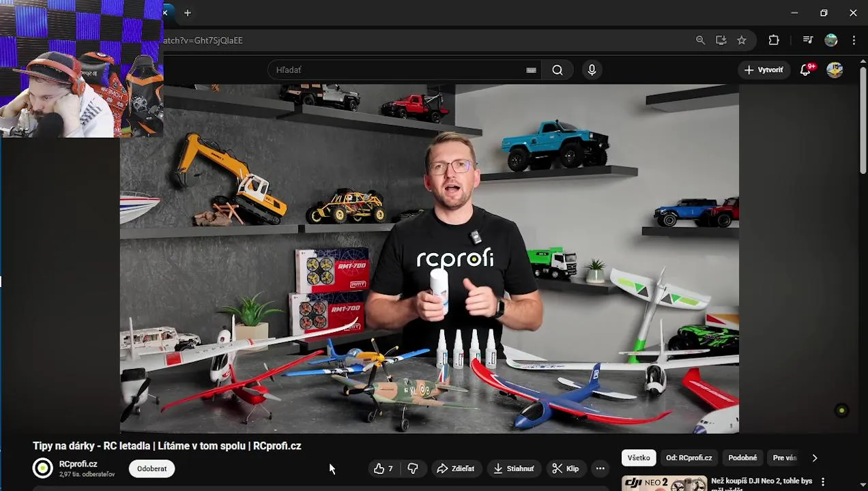Image resolution: width=868 pixels, height=491 pixels.
Task: Open the Chrome three-dot menu
Action: click(854, 40)
